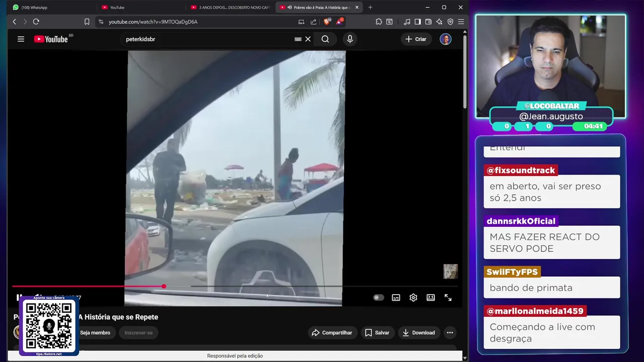Open the media control music note icon

tap(407, 22)
